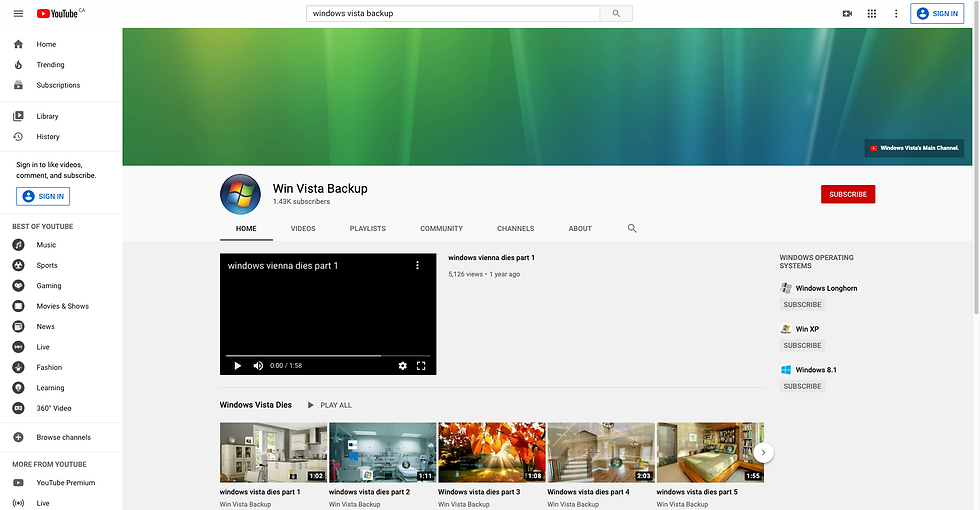This screenshot has height=510, width=980.
Task: Mute the featured video volume
Action: pyautogui.click(x=258, y=366)
